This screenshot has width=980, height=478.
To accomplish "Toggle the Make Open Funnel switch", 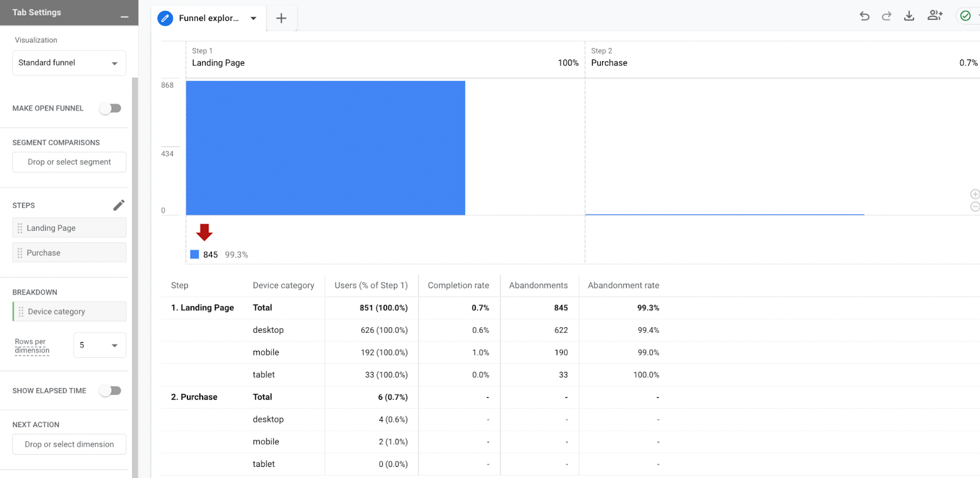I will (111, 108).
